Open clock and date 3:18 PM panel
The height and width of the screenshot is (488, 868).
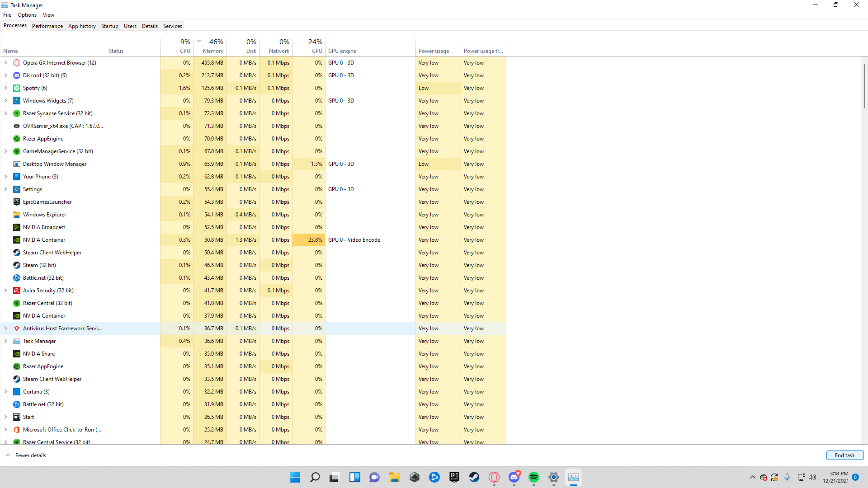(836, 477)
